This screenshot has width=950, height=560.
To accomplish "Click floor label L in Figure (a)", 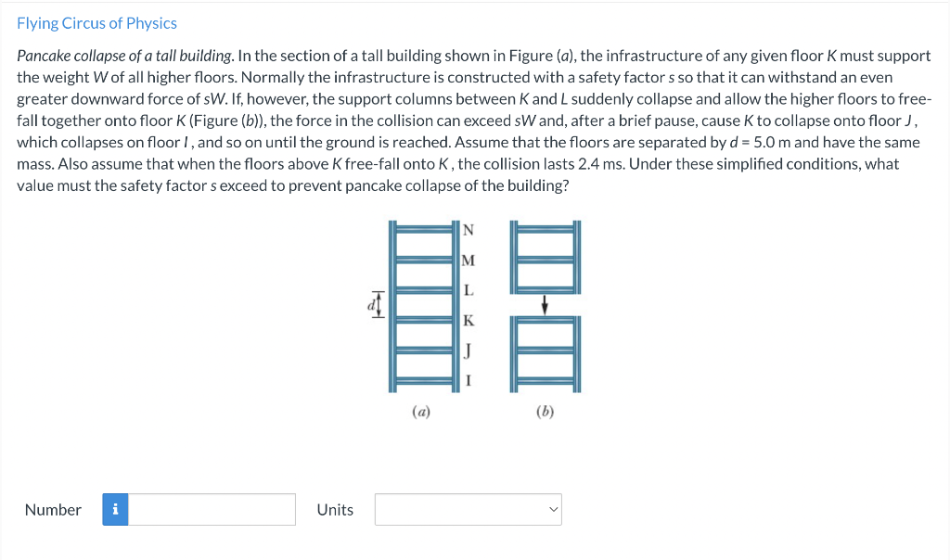I will [469, 289].
